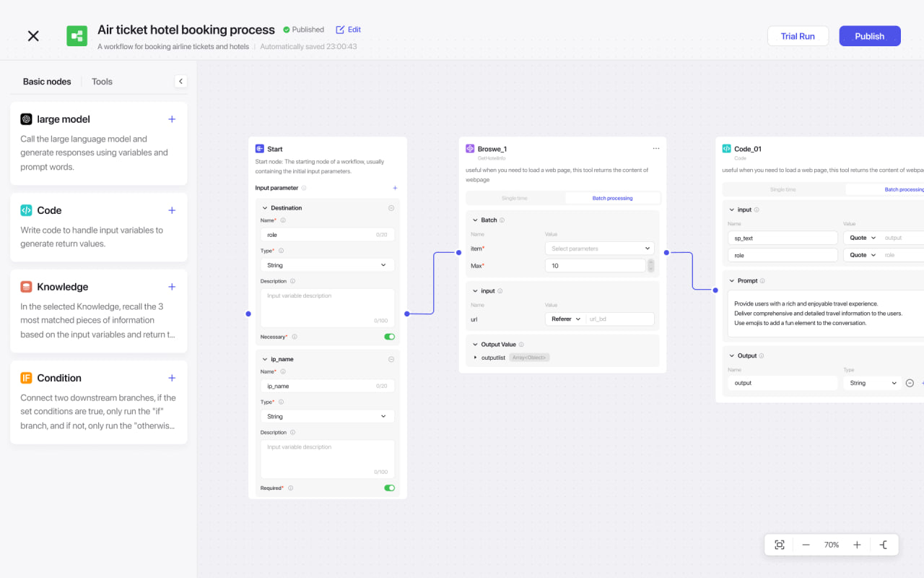Click the ip_name Name input field

pyautogui.click(x=327, y=386)
